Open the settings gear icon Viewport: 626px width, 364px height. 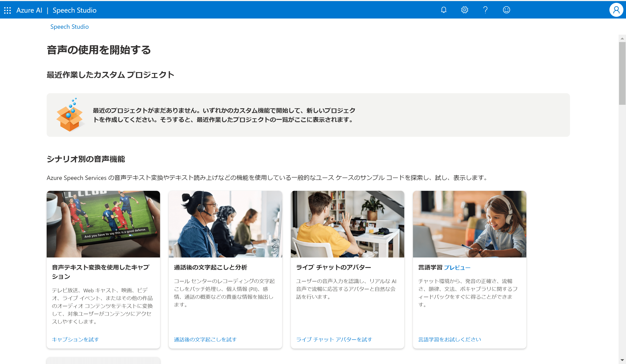pos(464,10)
